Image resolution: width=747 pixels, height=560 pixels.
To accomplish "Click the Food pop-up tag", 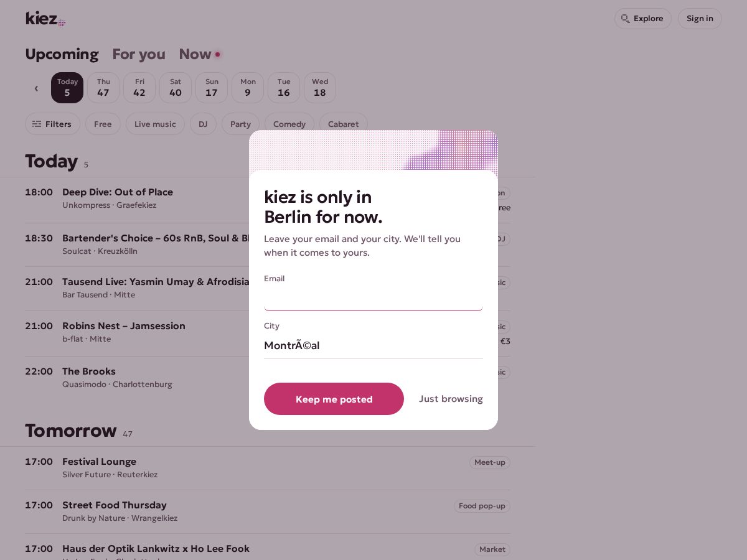I will point(482,506).
